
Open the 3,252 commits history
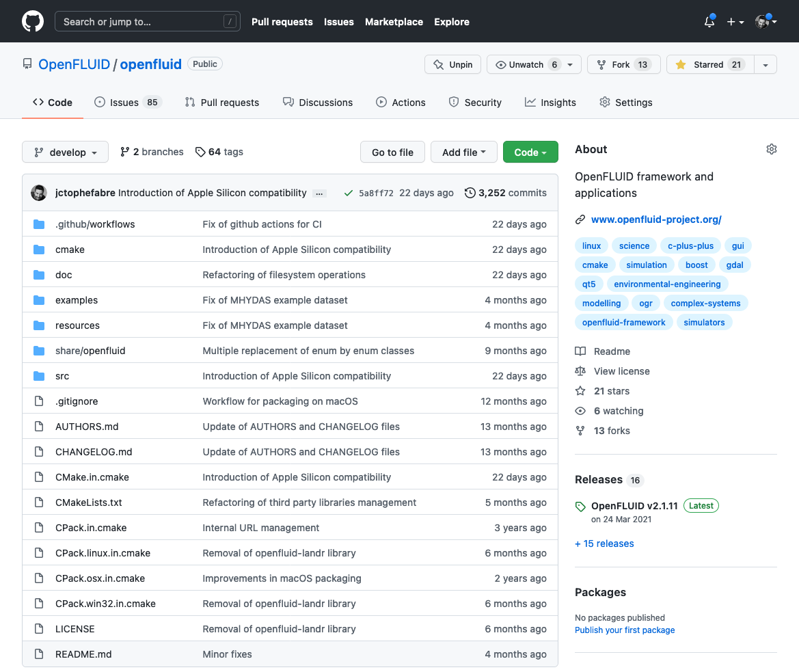point(505,193)
